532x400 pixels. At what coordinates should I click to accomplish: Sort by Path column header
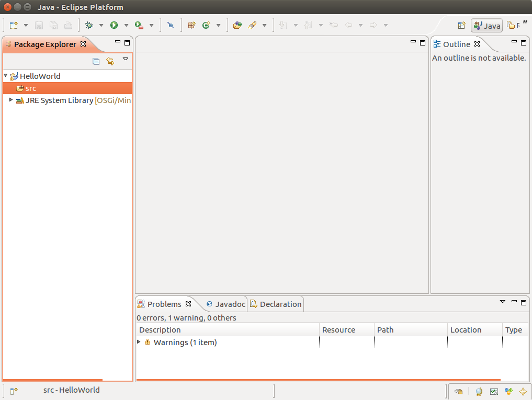pos(411,330)
